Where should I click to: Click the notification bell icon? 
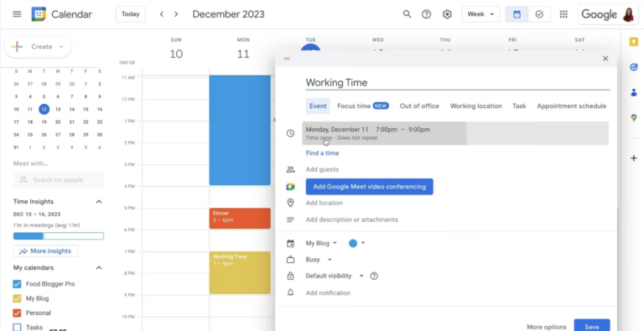click(x=290, y=292)
